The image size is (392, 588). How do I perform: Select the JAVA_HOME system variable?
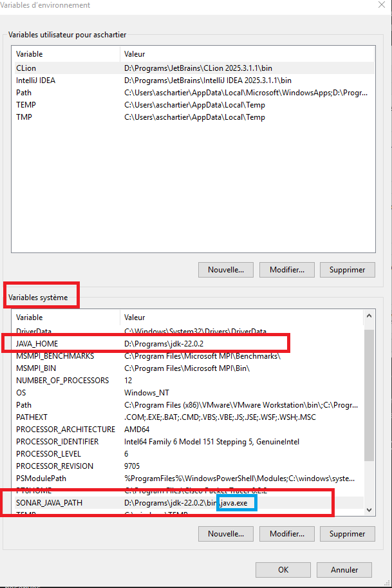[188, 343]
